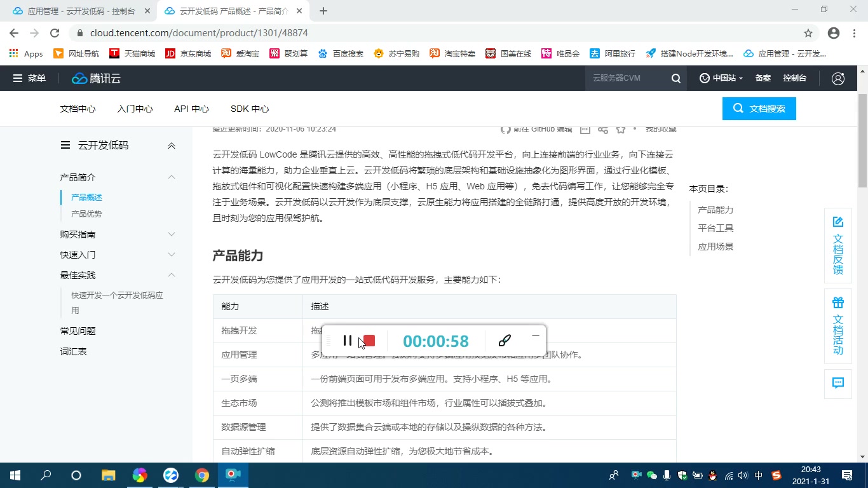Open SDK 中心 tab
This screenshot has height=488, width=868.
click(x=250, y=109)
